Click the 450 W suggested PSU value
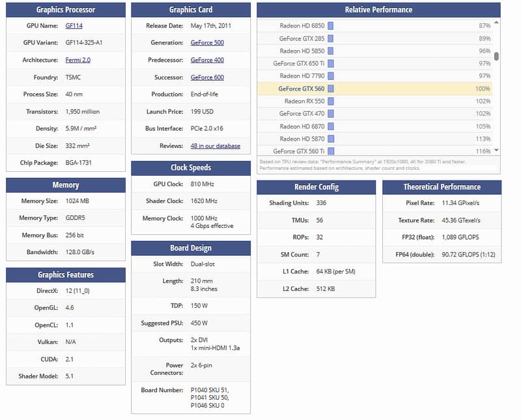The image size is (521, 420). (199, 322)
